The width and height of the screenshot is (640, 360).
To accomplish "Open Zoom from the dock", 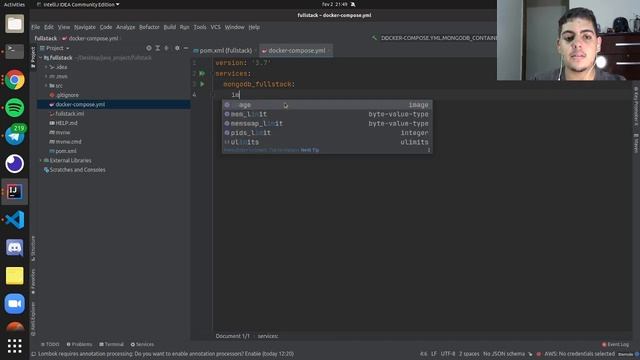I will click(x=15, y=304).
